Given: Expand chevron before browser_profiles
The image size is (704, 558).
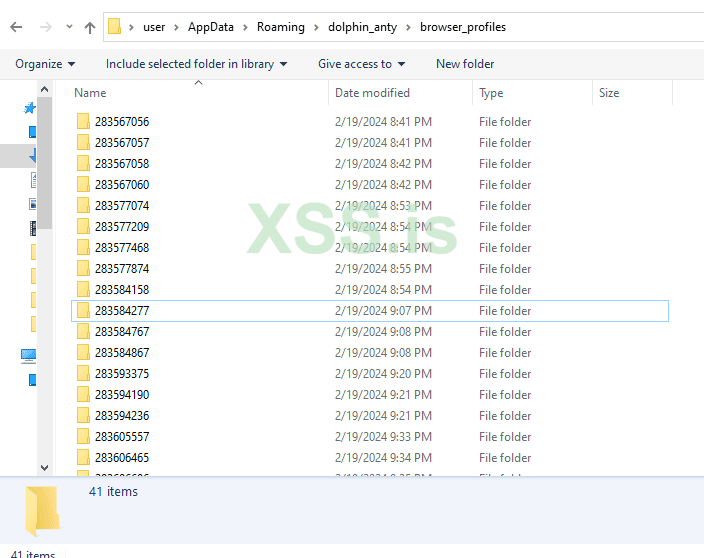Looking at the screenshot, I should tap(408, 27).
